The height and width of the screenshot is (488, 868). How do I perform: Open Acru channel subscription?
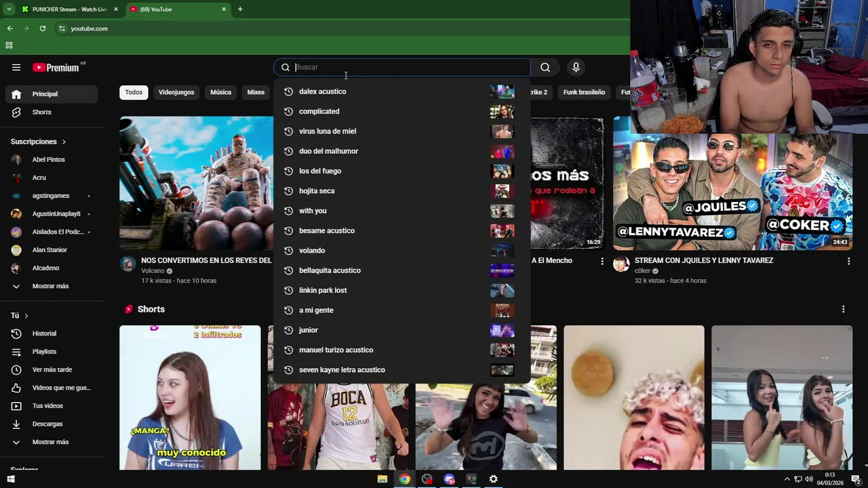coord(52,178)
